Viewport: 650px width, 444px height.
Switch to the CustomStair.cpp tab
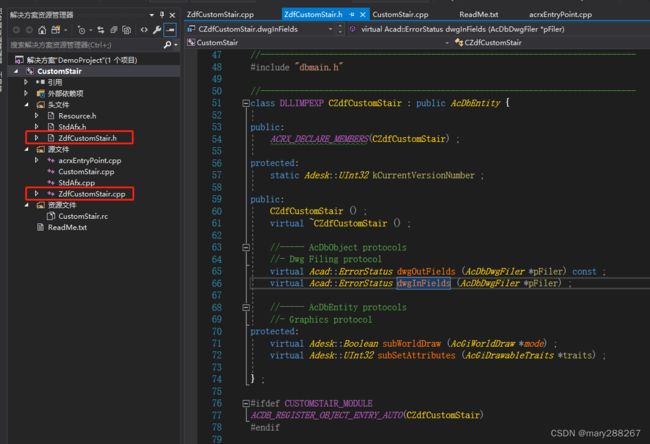(400, 15)
